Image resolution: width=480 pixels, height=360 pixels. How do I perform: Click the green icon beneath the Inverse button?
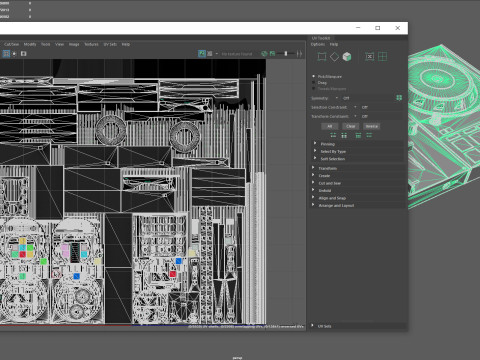tap(369, 135)
